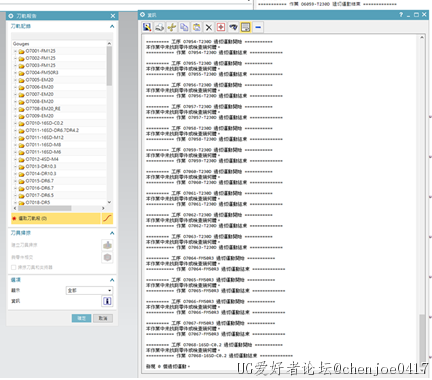Click the blue confirm button in dialog
The width and height of the screenshot is (432, 380).
81,318
